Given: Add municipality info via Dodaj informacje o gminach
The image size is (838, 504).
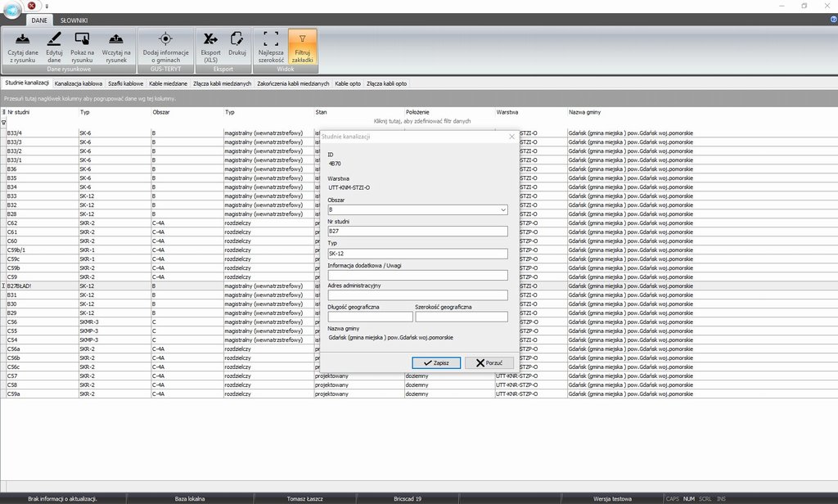Looking at the screenshot, I should tap(165, 39).
